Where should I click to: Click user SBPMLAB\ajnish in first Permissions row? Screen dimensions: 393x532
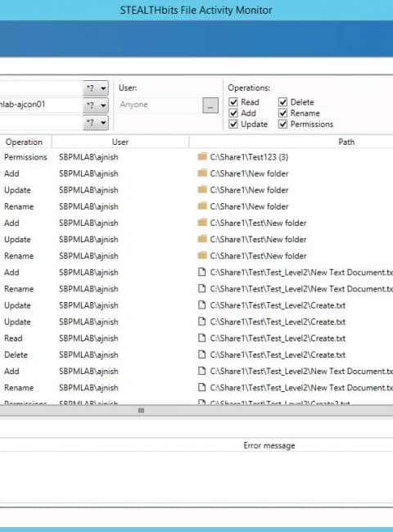point(88,157)
